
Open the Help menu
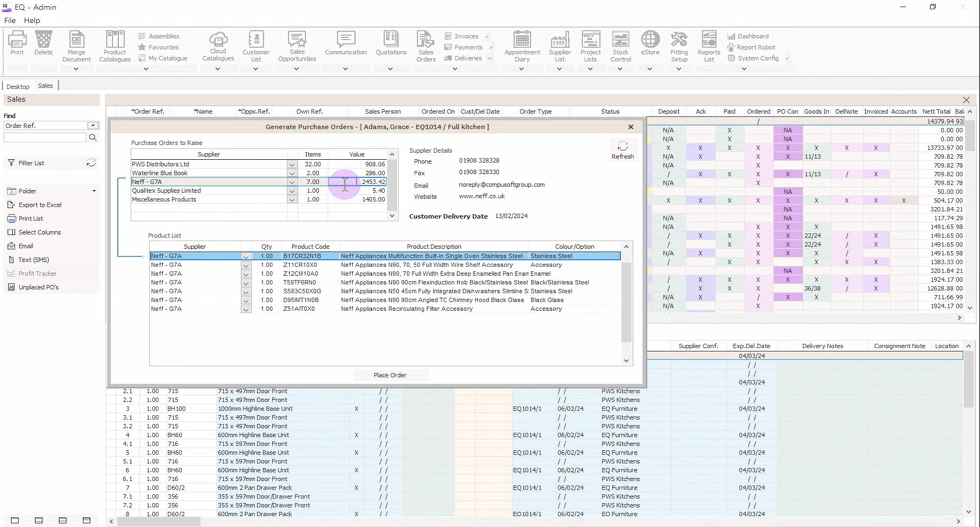click(x=32, y=20)
